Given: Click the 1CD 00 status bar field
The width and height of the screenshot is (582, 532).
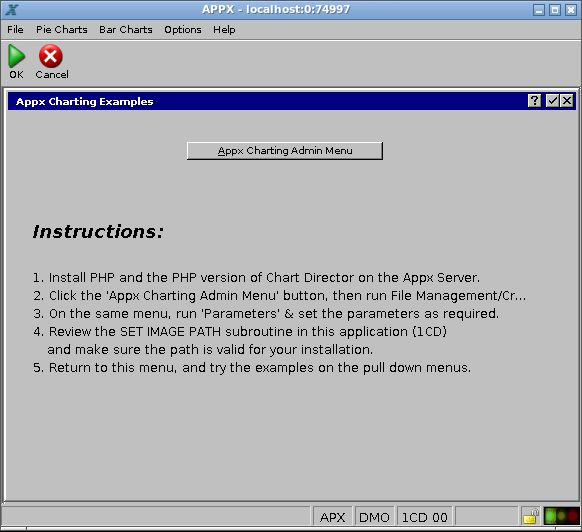Looking at the screenshot, I should point(425,517).
